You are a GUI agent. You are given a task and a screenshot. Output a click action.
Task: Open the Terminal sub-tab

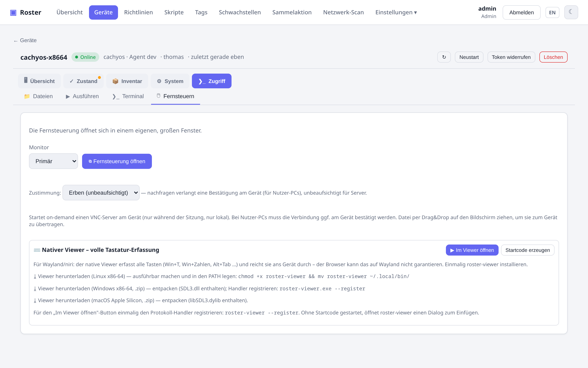point(128,96)
